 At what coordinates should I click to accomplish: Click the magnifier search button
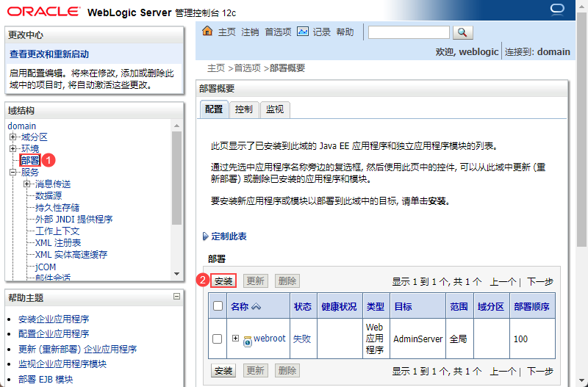463,32
